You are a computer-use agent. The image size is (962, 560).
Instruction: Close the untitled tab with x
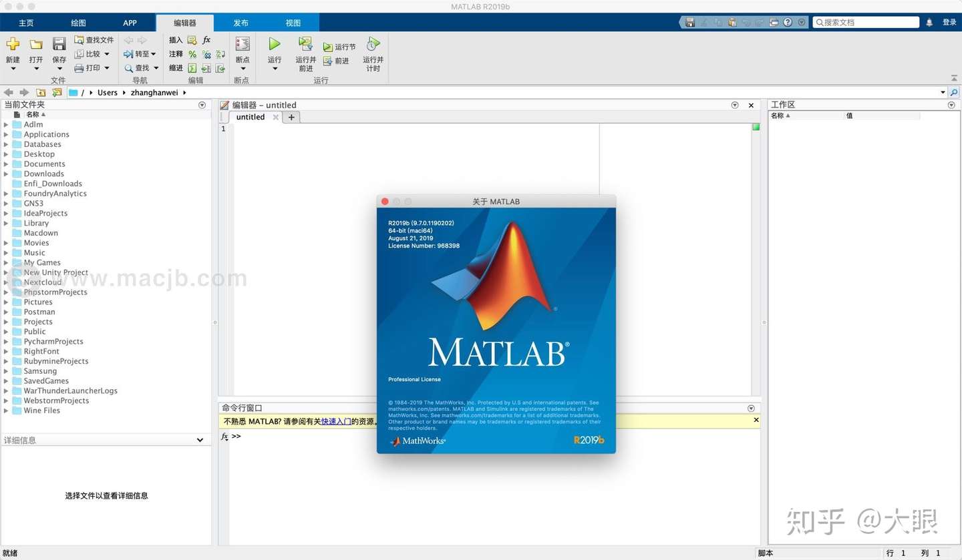click(275, 117)
